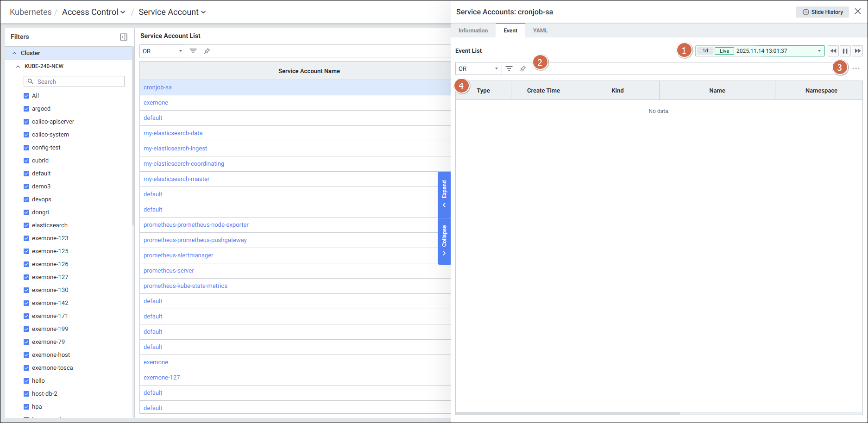
Task: Click the rewind time button
Action: point(833,51)
